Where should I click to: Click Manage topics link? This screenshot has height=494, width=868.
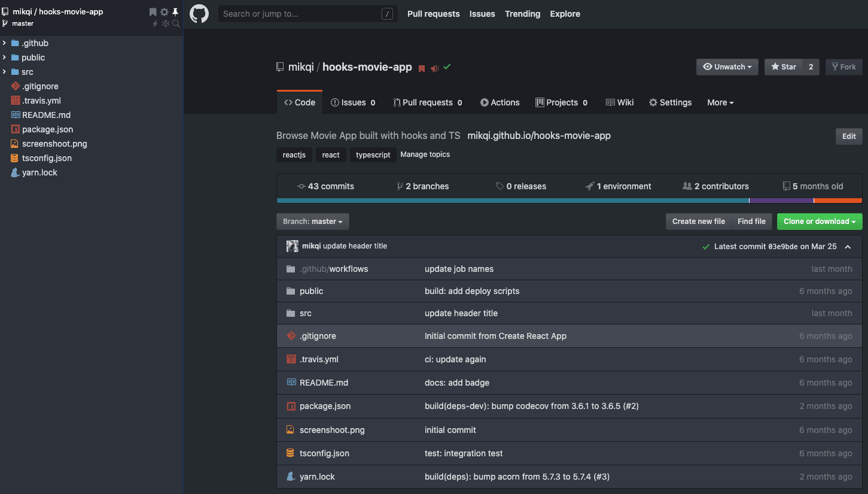[425, 154]
